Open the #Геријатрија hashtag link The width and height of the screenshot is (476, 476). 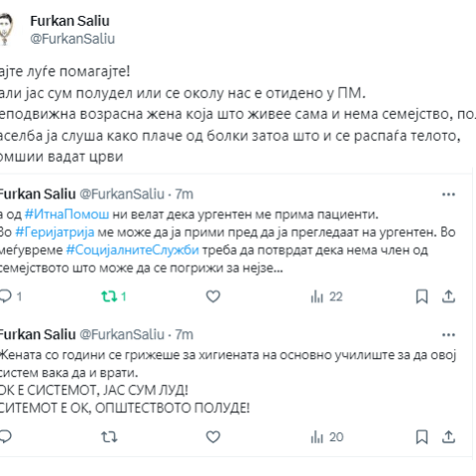pyautogui.click(x=55, y=232)
